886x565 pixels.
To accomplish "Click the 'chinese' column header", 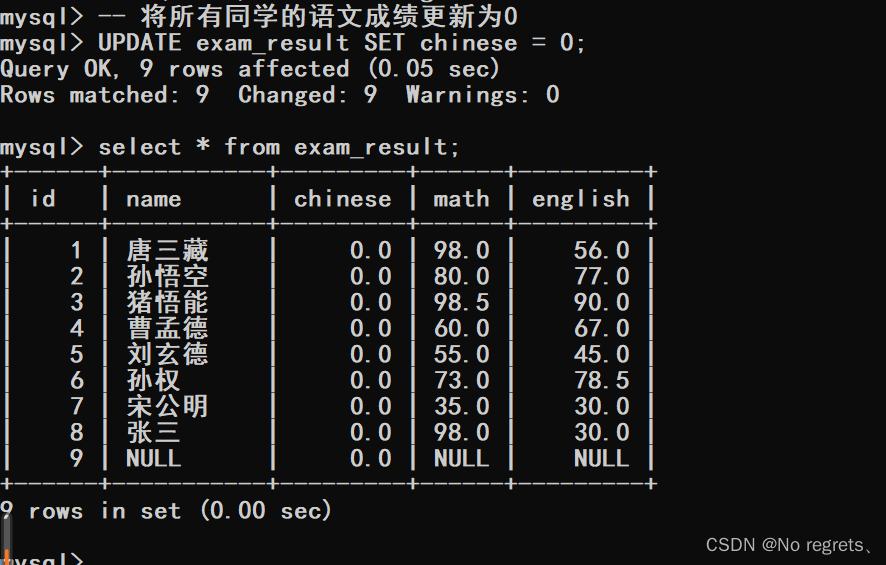I will (x=342, y=199).
